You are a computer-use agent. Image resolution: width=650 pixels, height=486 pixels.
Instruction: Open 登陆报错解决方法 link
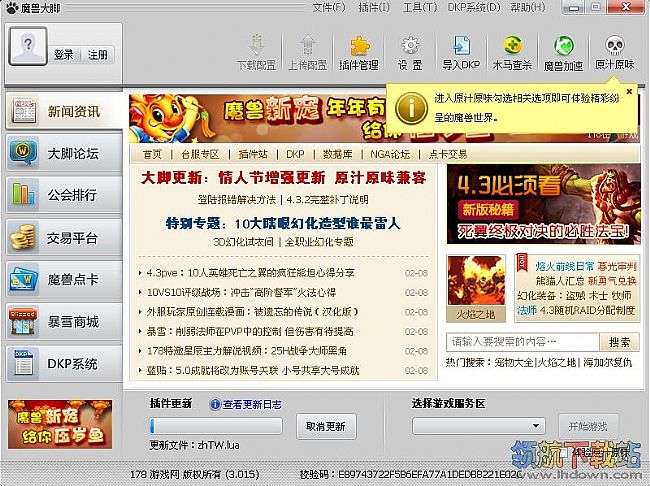pyautogui.click(x=237, y=199)
